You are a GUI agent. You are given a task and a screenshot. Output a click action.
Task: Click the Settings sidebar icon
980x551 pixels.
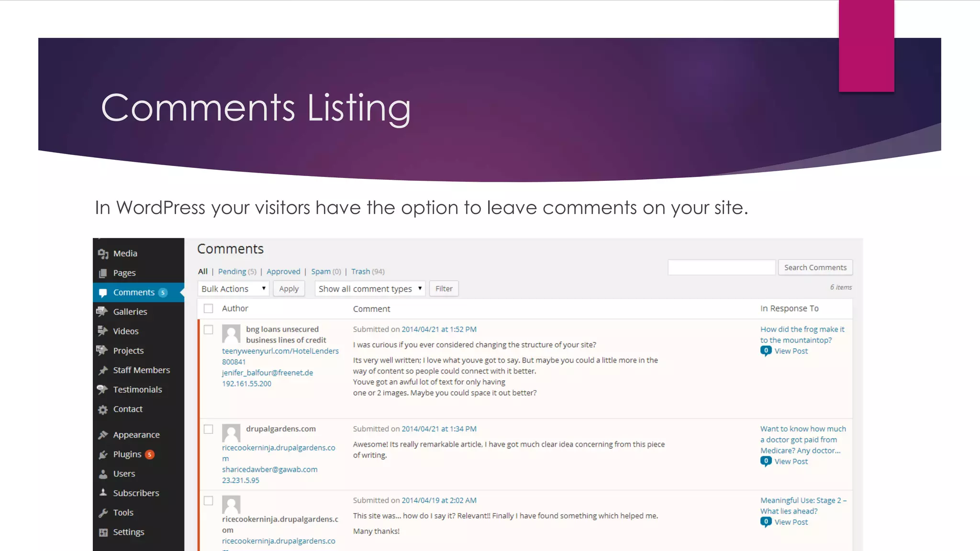pos(103,532)
